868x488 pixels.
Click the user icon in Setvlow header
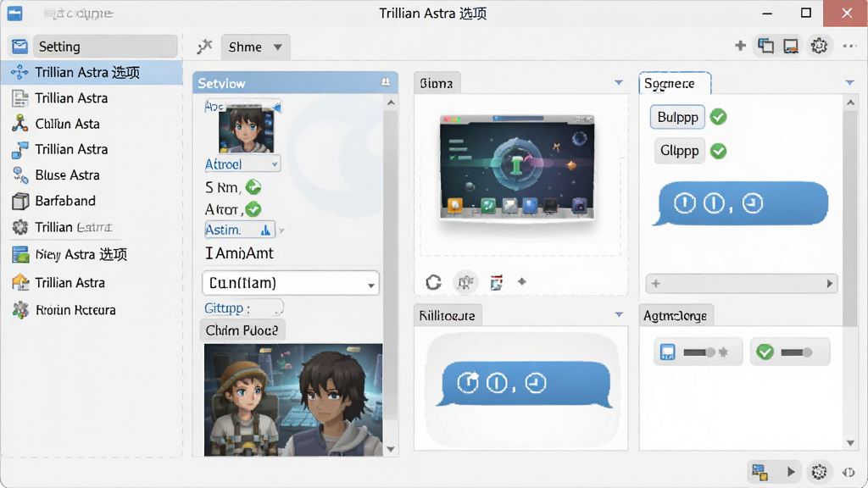click(386, 82)
